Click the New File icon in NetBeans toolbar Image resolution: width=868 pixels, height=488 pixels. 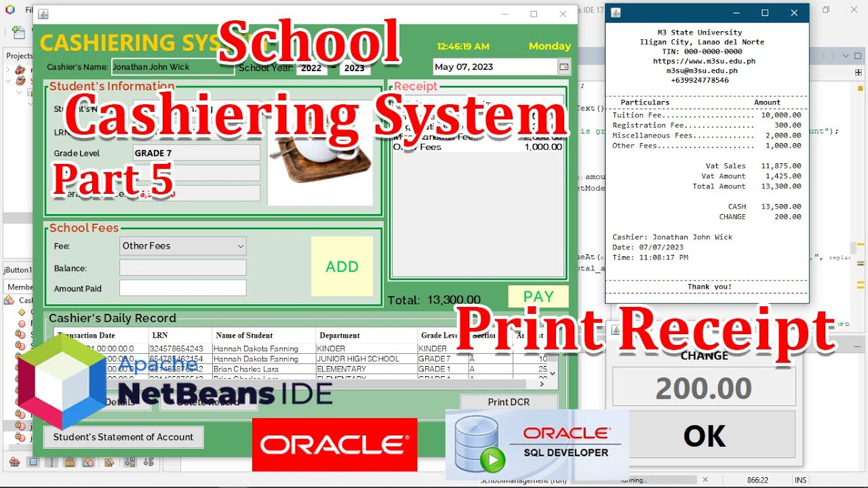tap(18, 32)
